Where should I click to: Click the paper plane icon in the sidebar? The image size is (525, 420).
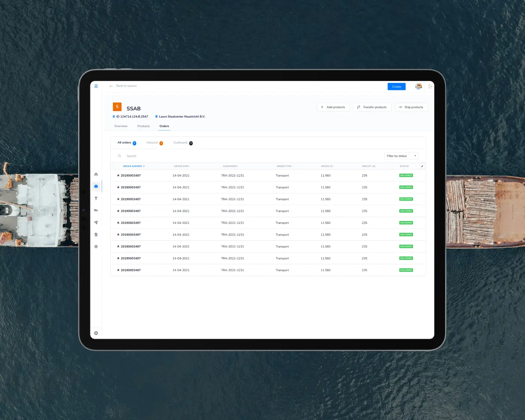tap(96, 222)
